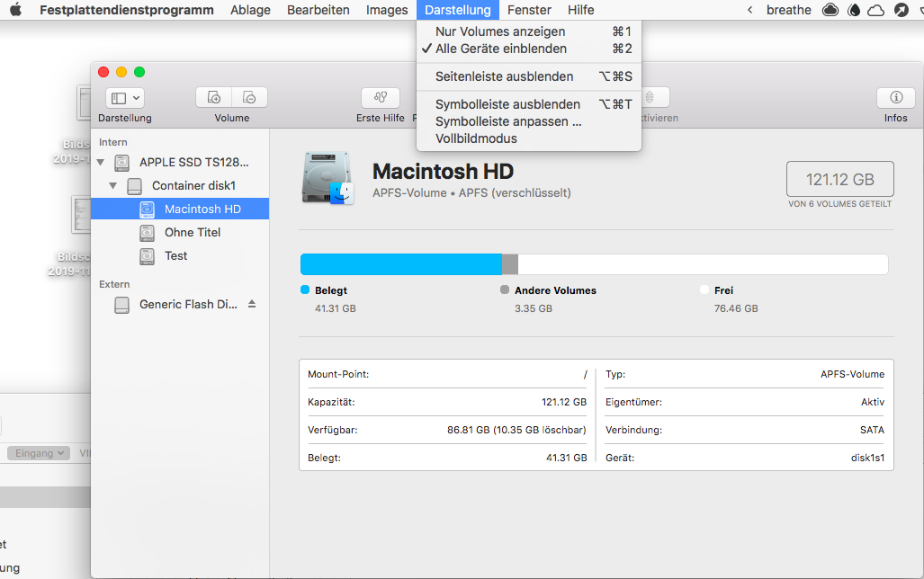This screenshot has height=579, width=924.
Task: Select Macintosh HD in sidebar
Action: [180, 209]
